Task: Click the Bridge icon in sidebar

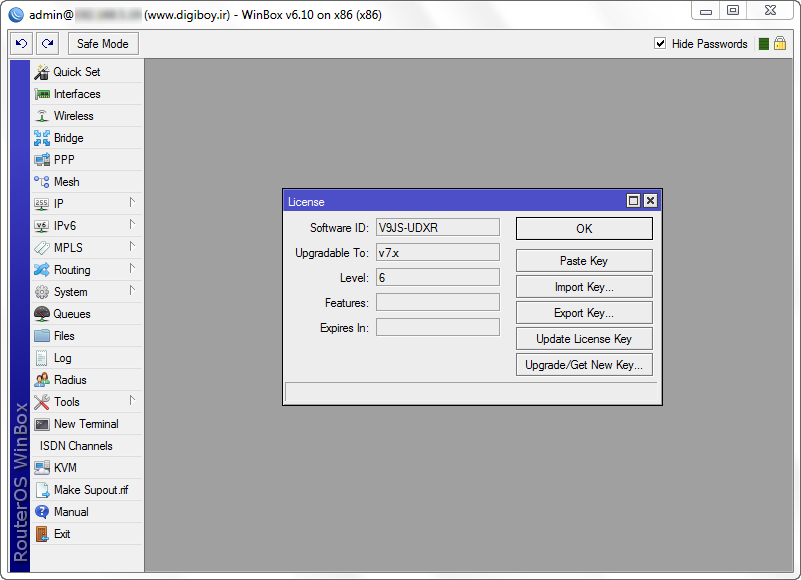Action: click(42, 138)
